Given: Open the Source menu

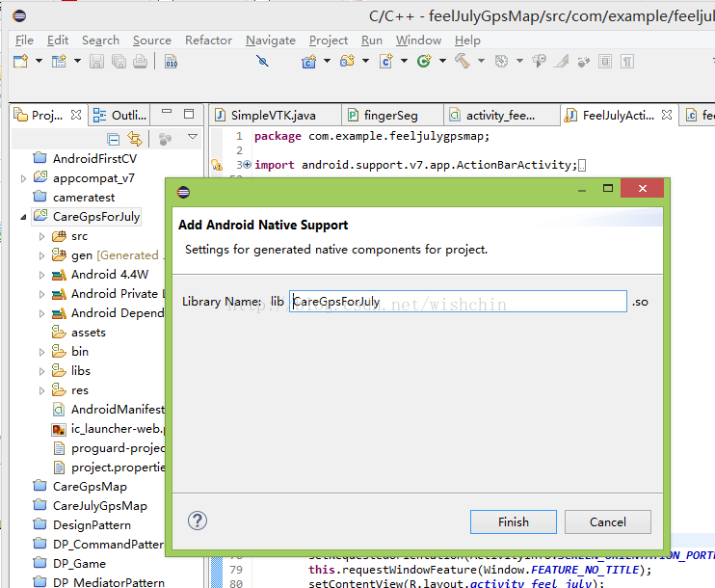Looking at the screenshot, I should pyautogui.click(x=152, y=40).
